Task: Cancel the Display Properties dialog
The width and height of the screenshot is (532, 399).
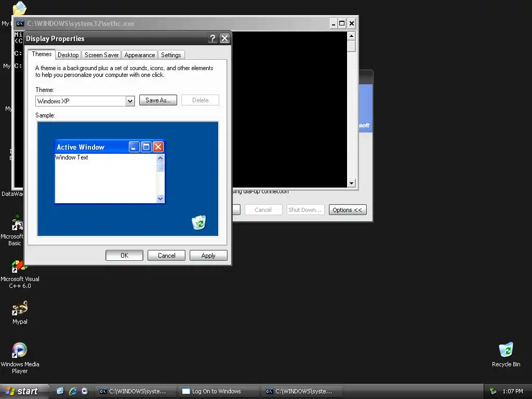Action: pyautogui.click(x=166, y=256)
